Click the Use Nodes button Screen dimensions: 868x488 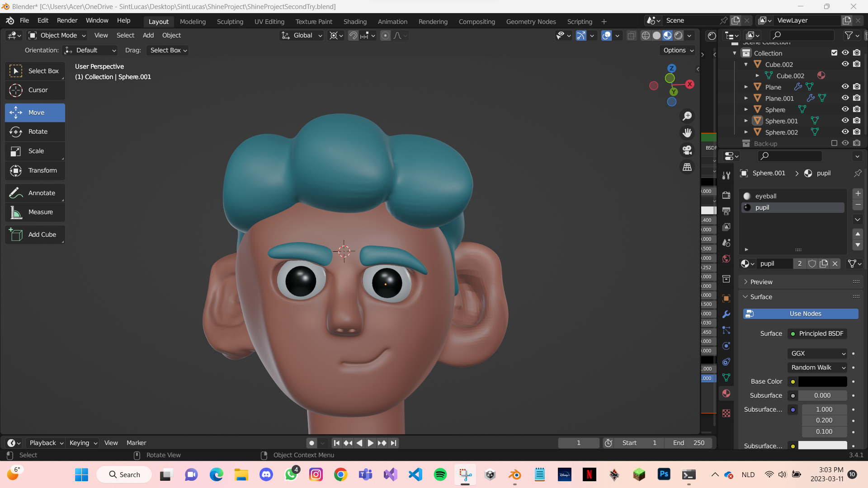[800, 314]
